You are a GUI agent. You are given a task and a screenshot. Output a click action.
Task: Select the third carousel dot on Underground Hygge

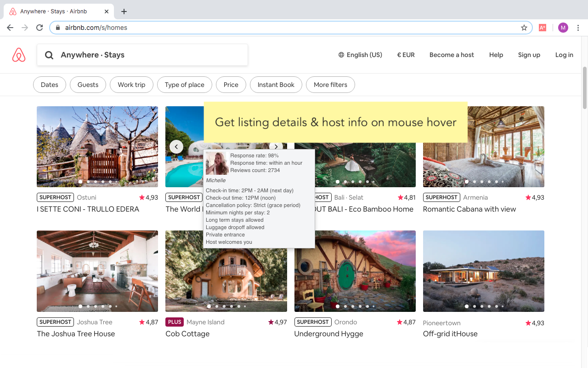tap(353, 306)
